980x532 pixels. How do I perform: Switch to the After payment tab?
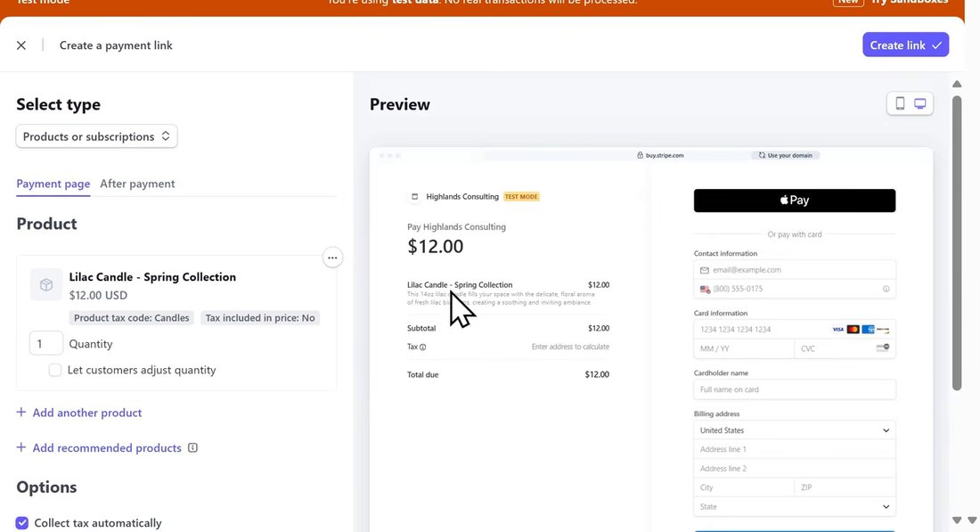137,184
